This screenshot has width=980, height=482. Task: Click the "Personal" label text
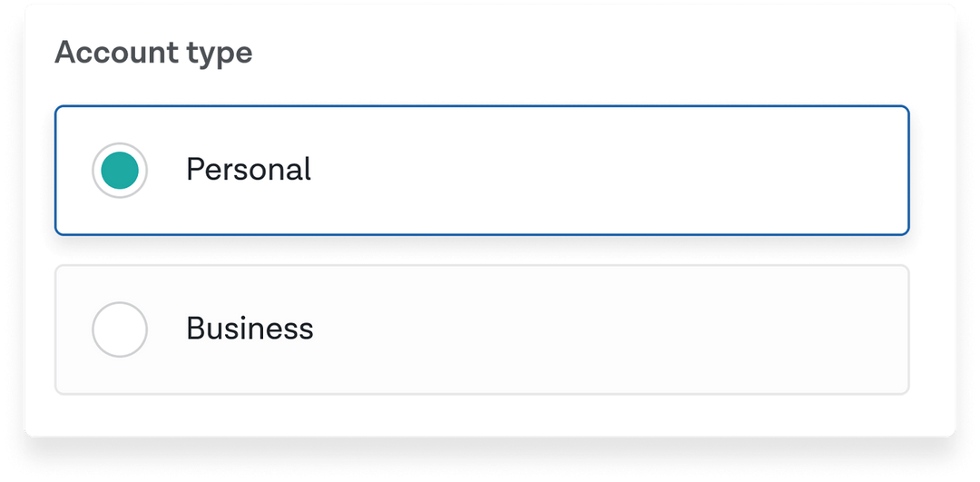248,170
